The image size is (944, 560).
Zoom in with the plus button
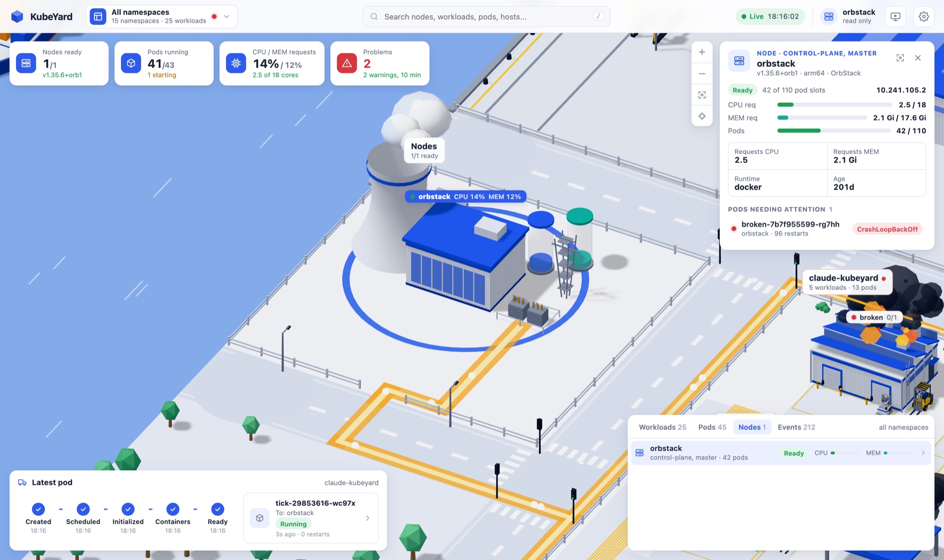702,52
